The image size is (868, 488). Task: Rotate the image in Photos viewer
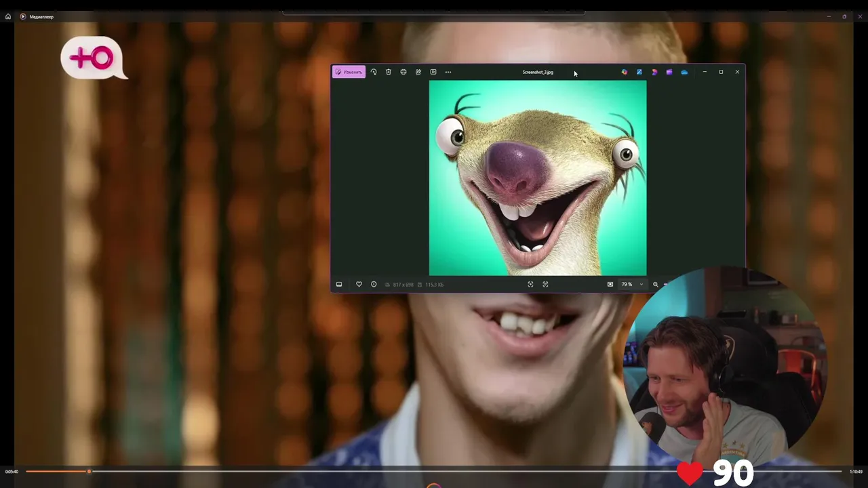374,72
